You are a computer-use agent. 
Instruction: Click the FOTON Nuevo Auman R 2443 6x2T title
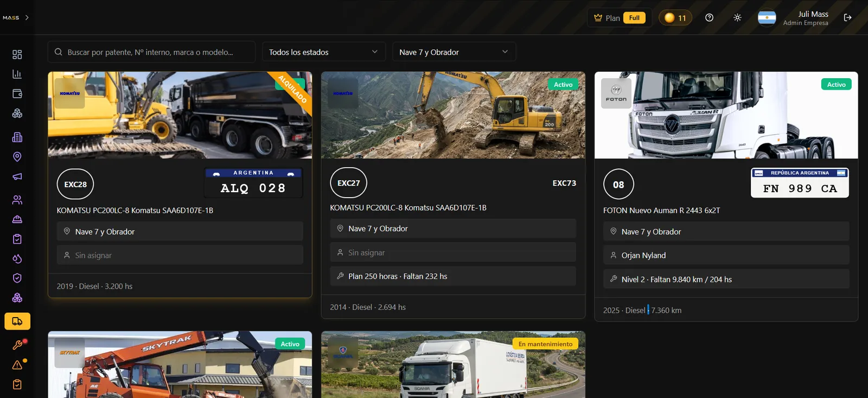[x=662, y=211]
